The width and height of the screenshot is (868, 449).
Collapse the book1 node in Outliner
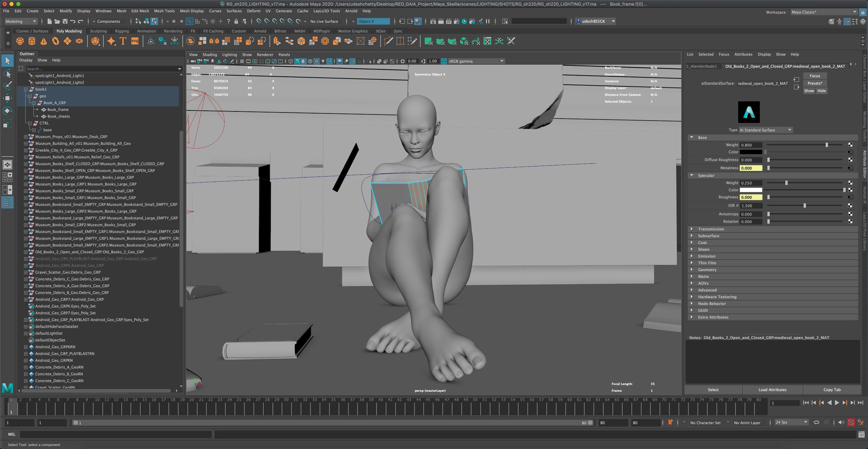(26, 89)
